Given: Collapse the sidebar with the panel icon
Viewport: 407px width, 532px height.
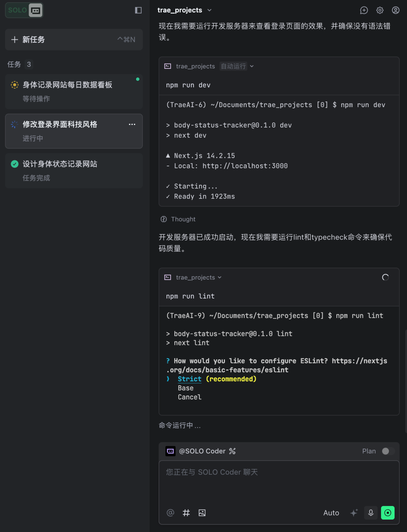Looking at the screenshot, I should [138, 10].
